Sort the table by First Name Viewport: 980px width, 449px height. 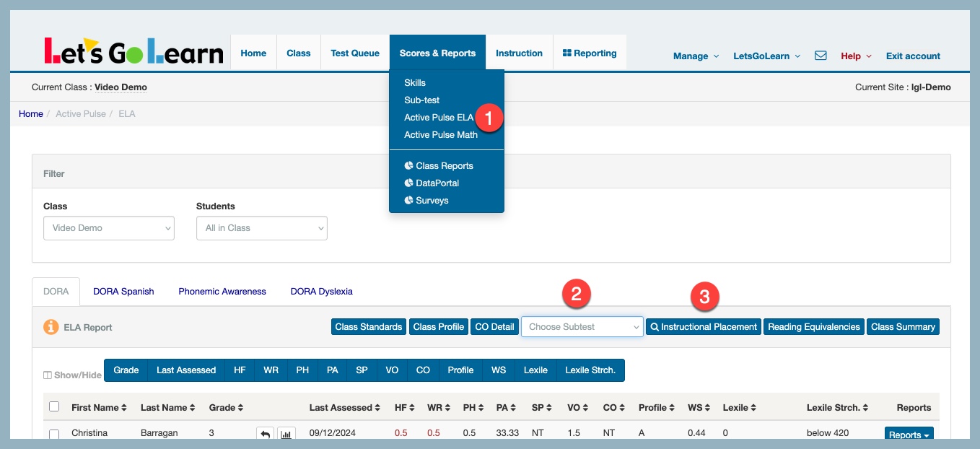(99, 408)
